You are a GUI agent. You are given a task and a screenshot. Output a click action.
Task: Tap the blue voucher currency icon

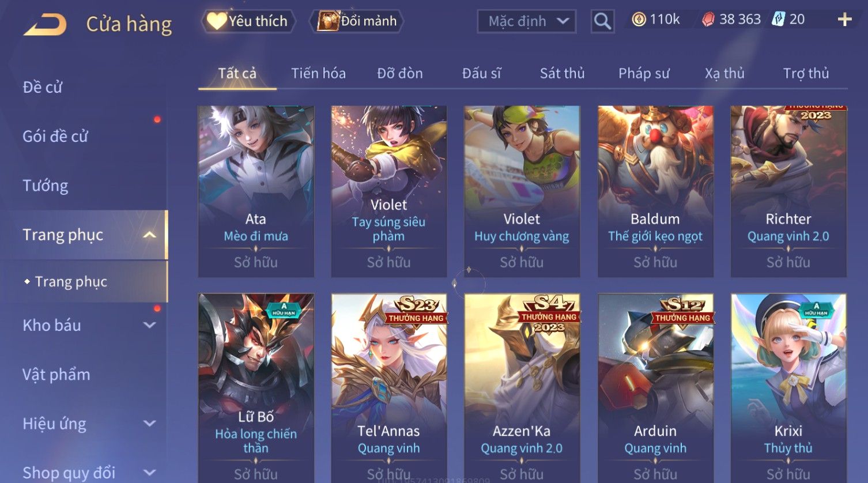coord(779,19)
